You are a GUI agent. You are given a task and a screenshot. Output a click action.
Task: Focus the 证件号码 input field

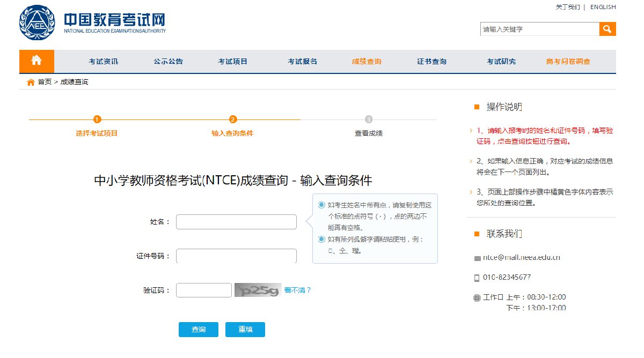point(236,256)
